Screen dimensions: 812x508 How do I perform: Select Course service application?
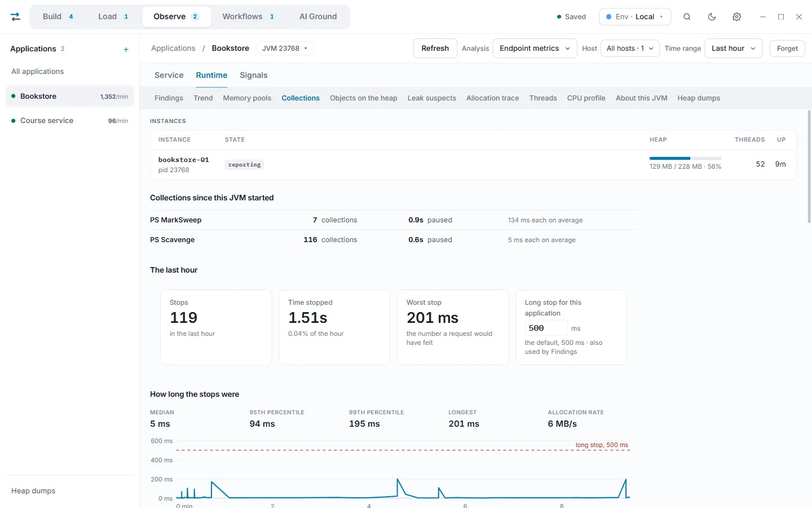click(70, 121)
